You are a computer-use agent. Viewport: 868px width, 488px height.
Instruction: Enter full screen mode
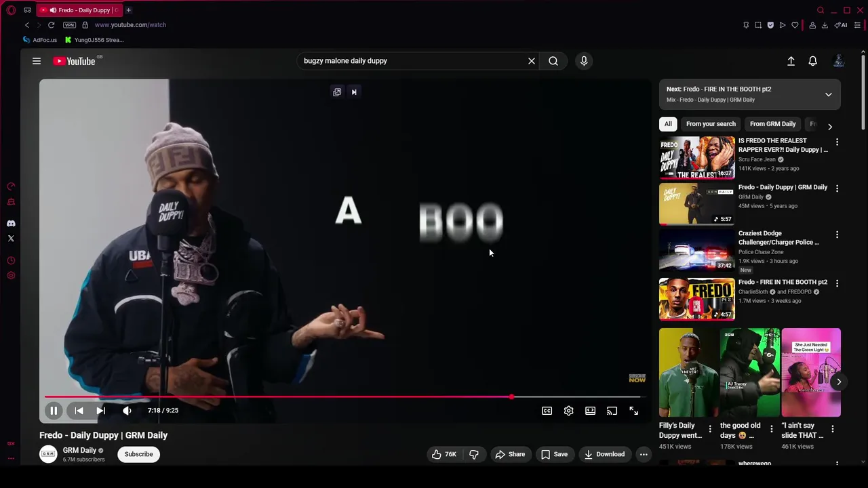(633, 411)
